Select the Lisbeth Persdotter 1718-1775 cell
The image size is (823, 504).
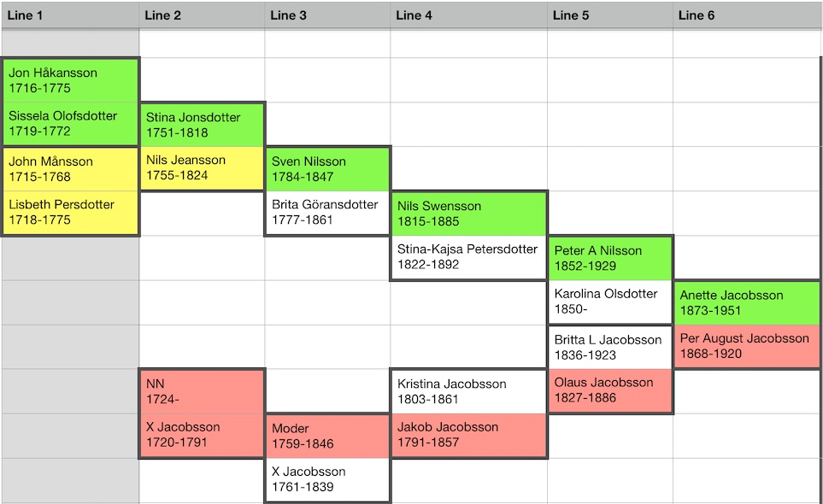[x=71, y=213]
